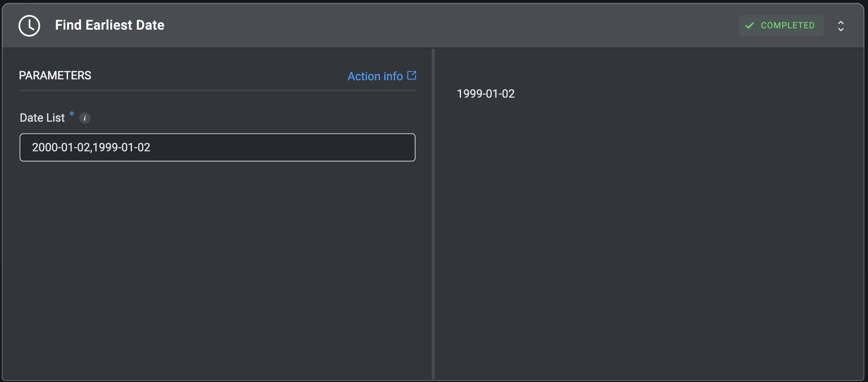Click the Date List field label
This screenshot has height=382, width=868.
42,118
